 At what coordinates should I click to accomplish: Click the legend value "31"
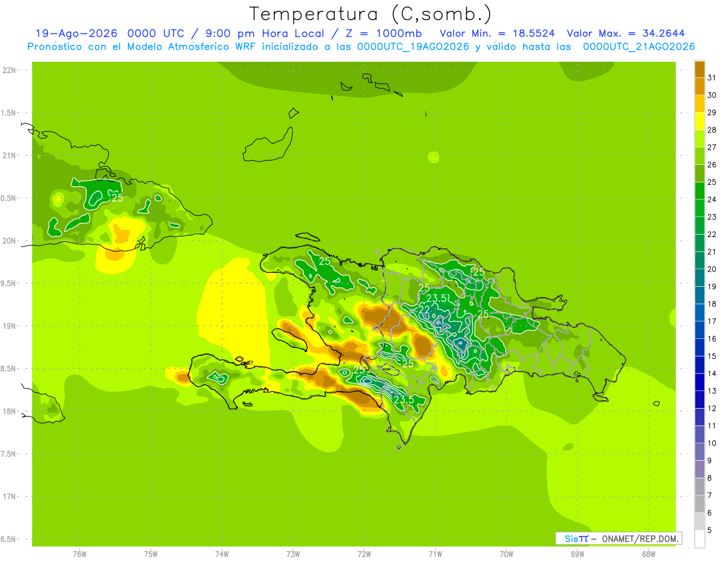(712, 78)
